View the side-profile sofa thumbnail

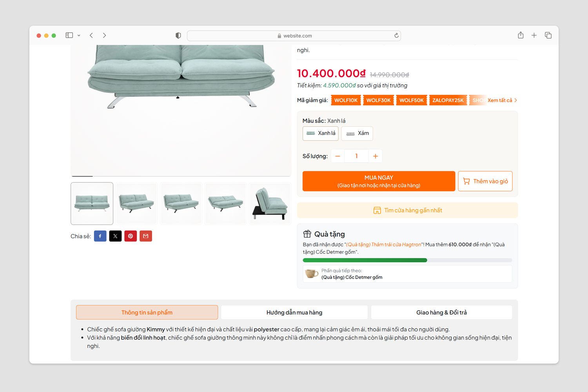[270, 203]
